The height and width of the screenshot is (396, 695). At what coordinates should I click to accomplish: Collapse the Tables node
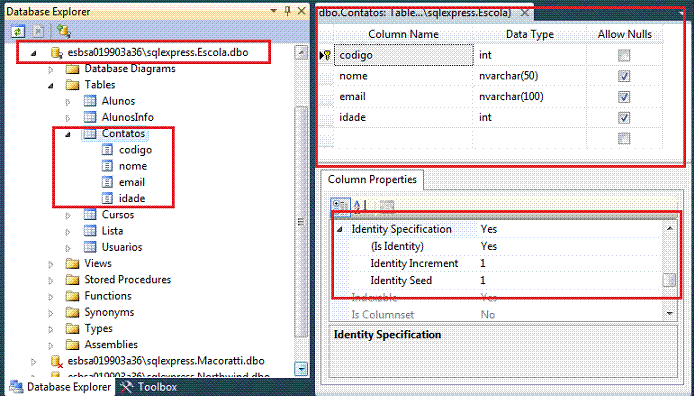pos(51,86)
